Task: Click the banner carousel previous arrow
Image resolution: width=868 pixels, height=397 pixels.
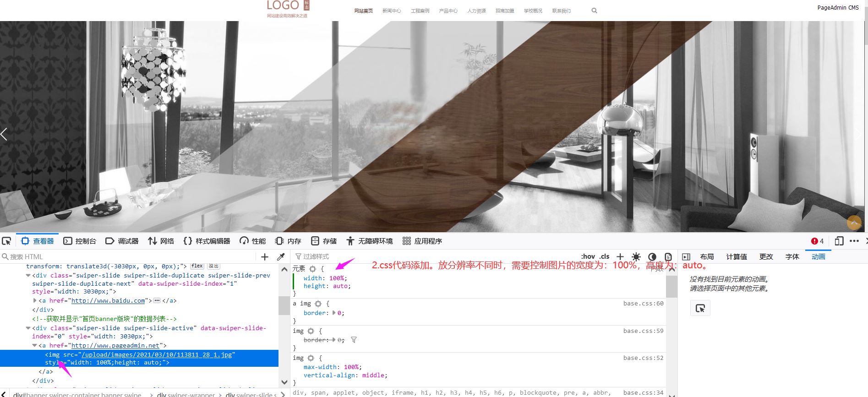Action: click(x=4, y=134)
